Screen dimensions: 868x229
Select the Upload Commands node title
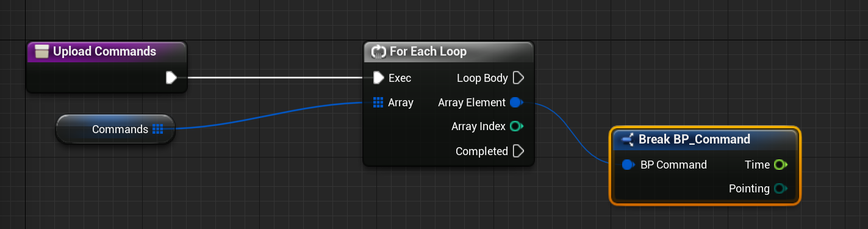click(105, 51)
